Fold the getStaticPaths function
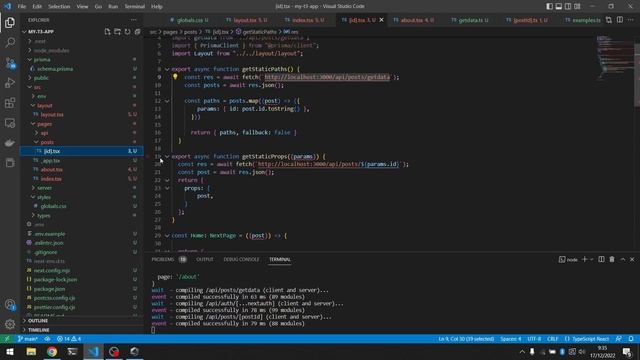This screenshot has height=360, width=640. pos(167,69)
